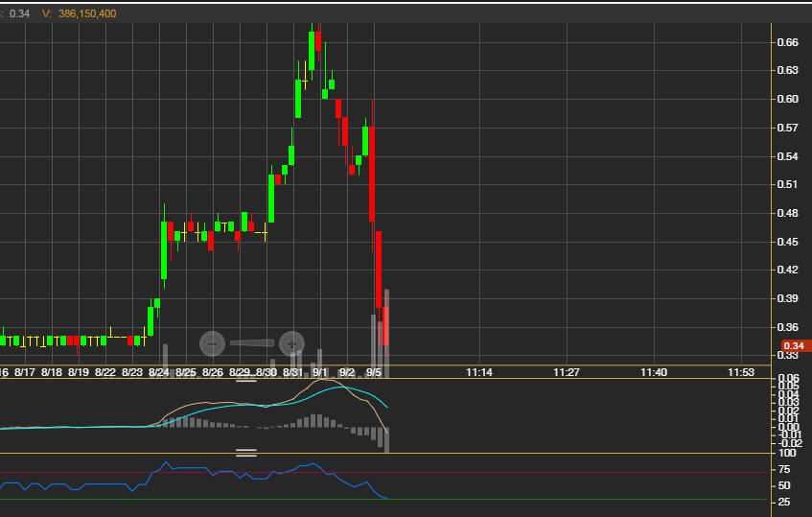This screenshot has height=517, width=812.
Task: Click the volume value 386,150,400
Action: (x=87, y=13)
